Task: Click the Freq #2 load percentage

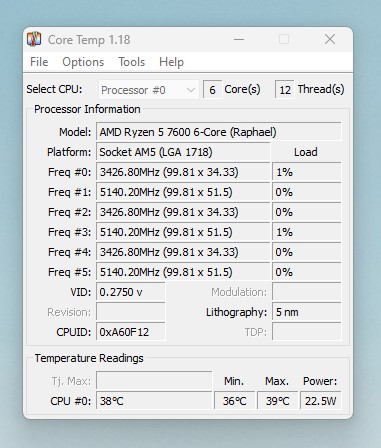Action: 307,212
